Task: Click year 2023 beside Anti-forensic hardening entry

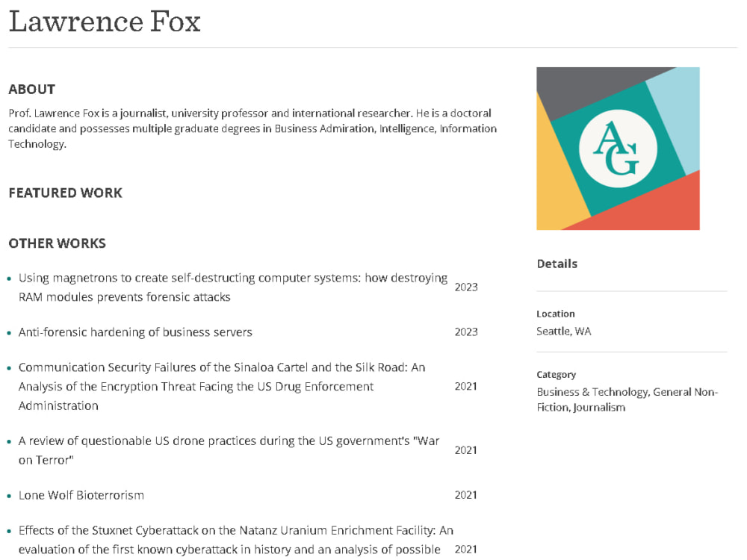Action: pyautogui.click(x=466, y=332)
